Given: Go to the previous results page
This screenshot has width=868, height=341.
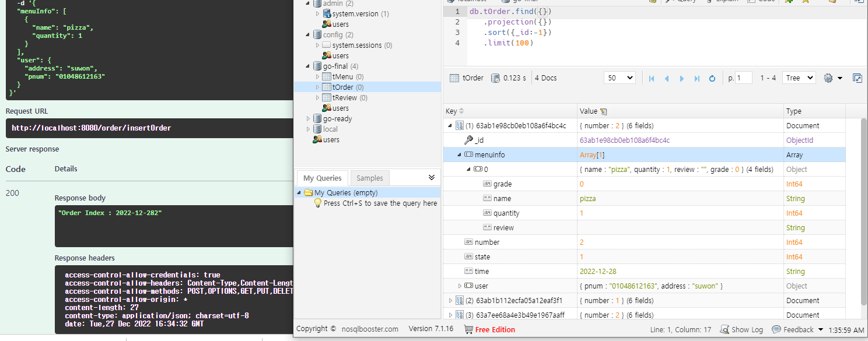Looking at the screenshot, I should [x=667, y=78].
